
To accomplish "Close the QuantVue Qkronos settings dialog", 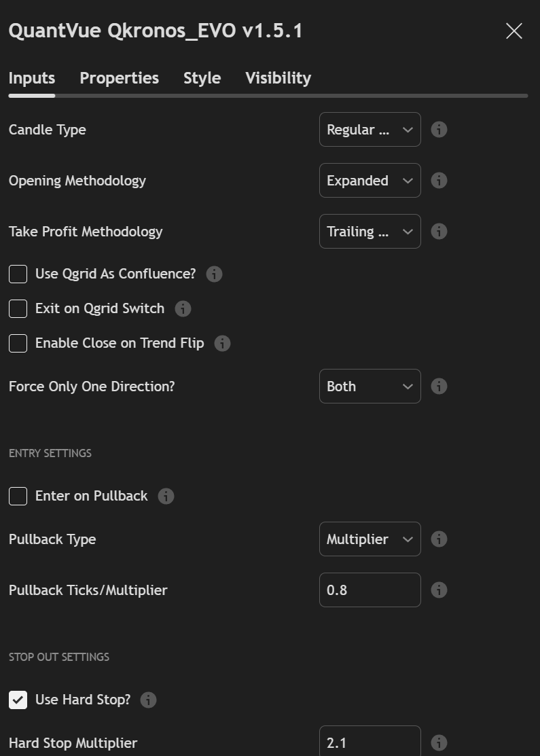I will (x=514, y=31).
